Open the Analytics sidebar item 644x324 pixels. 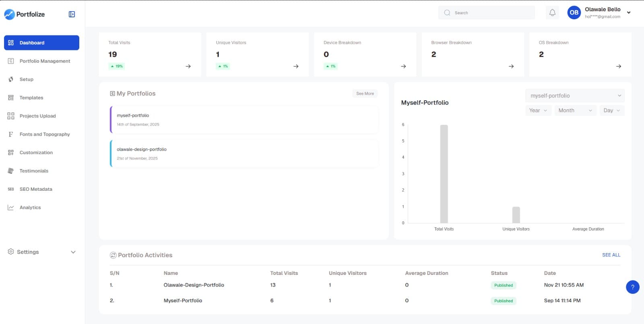(x=30, y=208)
